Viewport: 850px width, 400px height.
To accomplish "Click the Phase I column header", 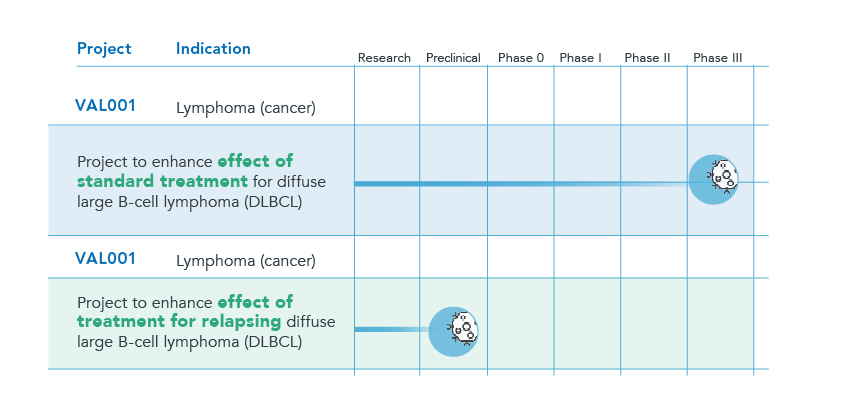I will click(581, 58).
